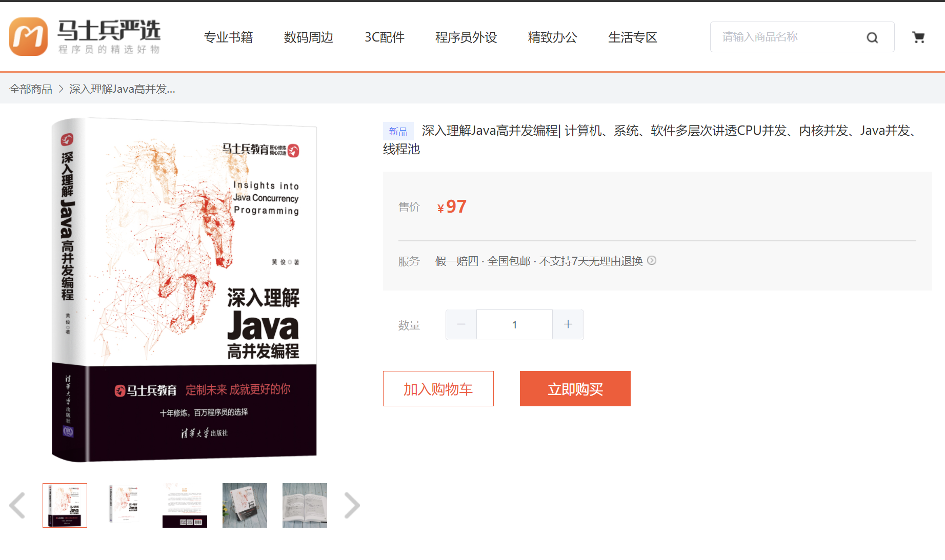Select the second white cover thumbnail
Viewport: 945px width, 560px height.
[125, 505]
